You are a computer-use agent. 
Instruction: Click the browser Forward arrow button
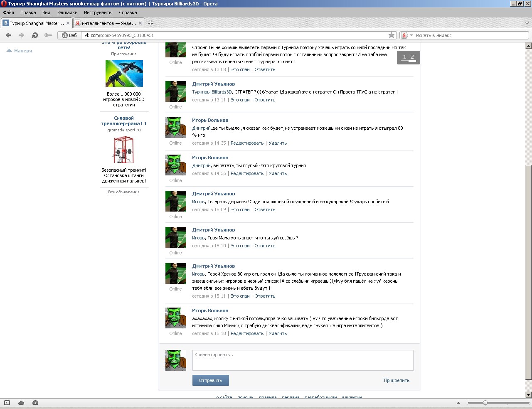[x=22, y=35]
